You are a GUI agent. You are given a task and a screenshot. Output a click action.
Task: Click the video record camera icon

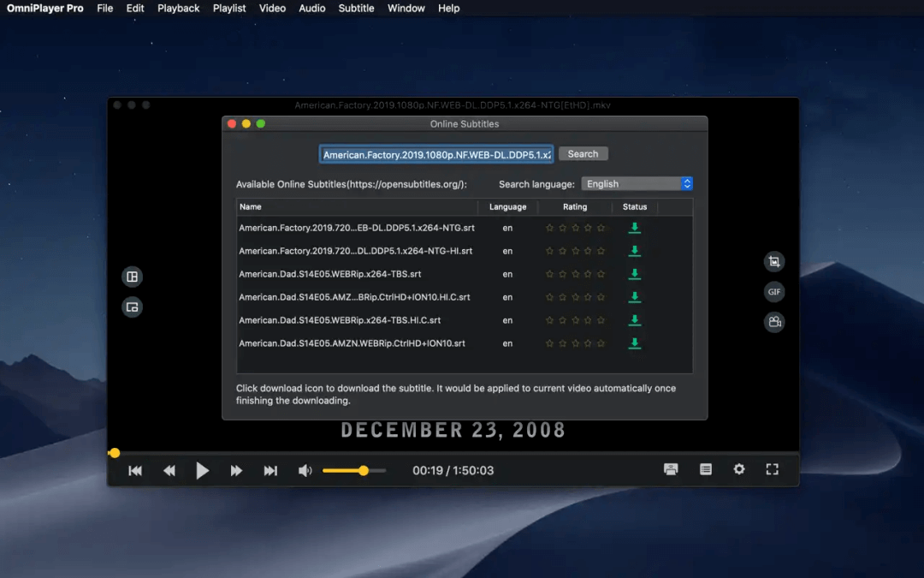(774, 322)
